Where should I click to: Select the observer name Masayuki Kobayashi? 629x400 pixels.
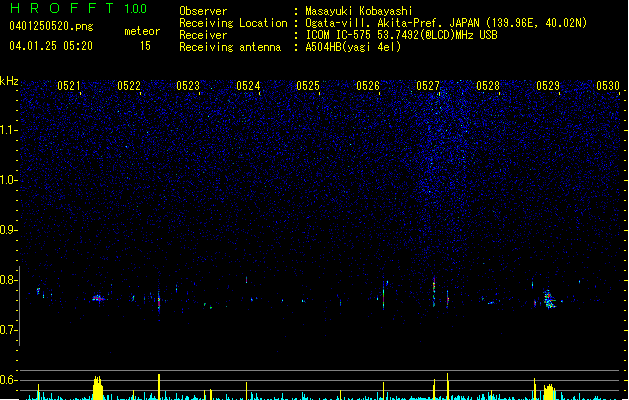tap(359, 11)
